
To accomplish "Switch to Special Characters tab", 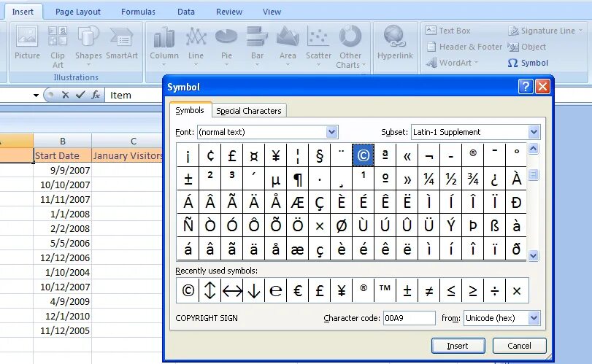I will (249, 111).
